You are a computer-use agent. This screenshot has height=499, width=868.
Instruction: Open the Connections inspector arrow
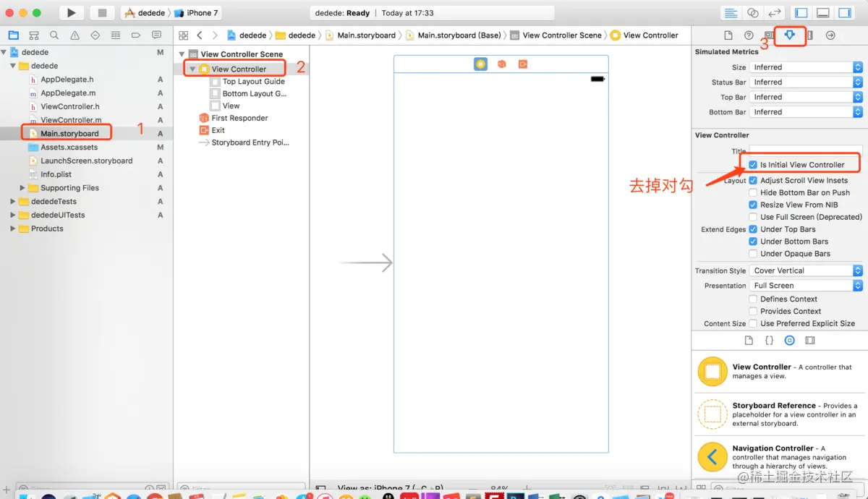[830, 35]
